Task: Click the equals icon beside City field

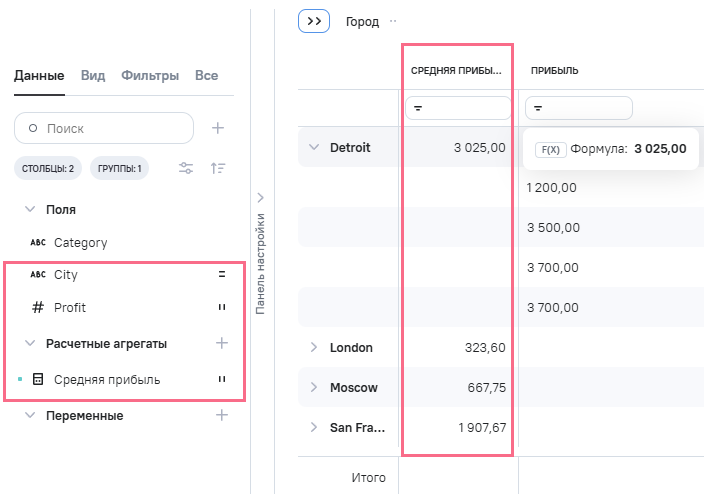Action: point(222,274)
